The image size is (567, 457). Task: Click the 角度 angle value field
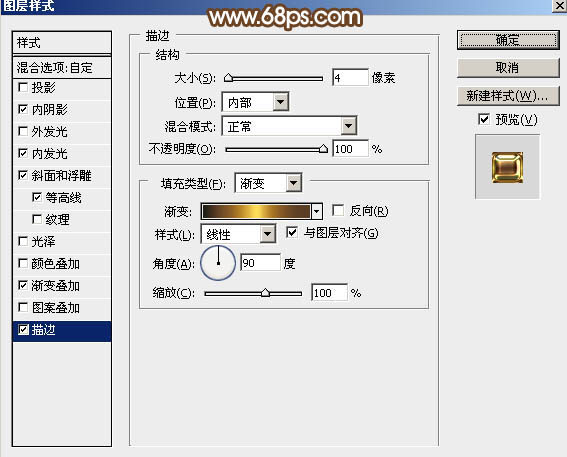point(260,263)
